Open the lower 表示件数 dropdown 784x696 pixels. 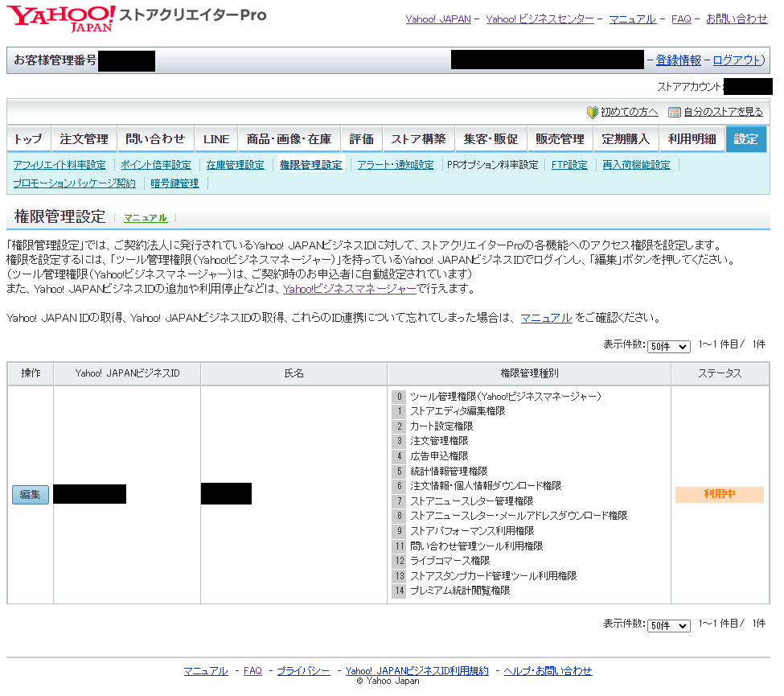pos(668,626)
